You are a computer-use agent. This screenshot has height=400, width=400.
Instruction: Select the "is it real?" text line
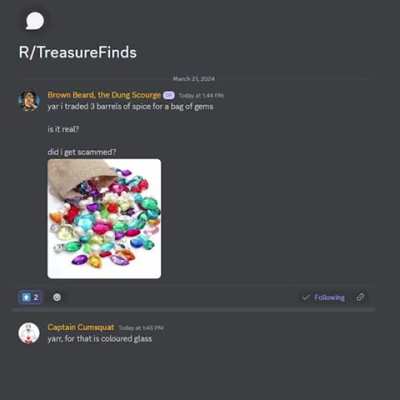63,129
